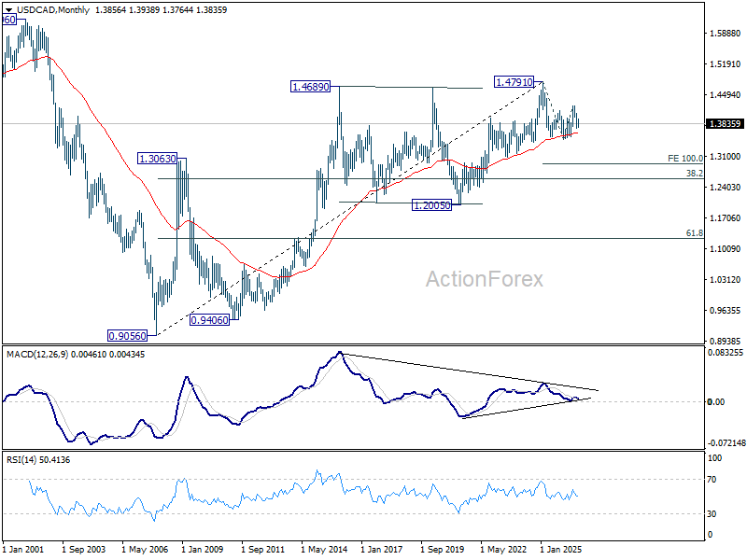Select the 1.30630 price label
The image size is (747, 560).
(158, 159)
